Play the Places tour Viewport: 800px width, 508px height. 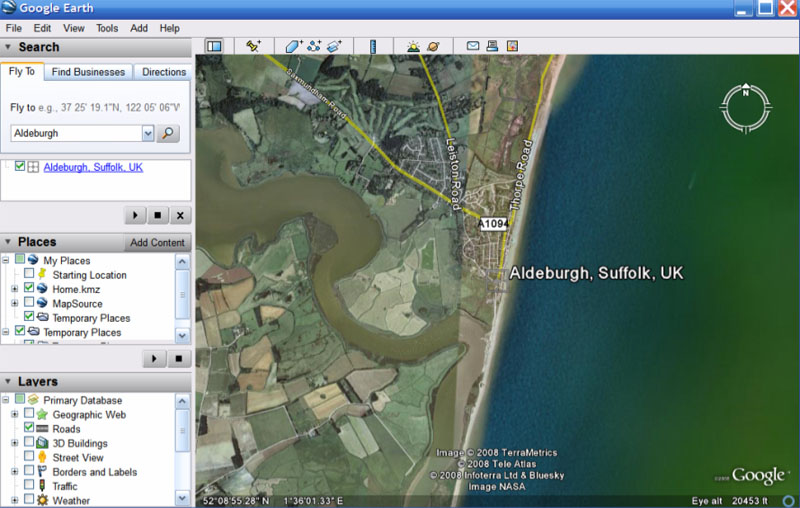(x=154, y=359)
